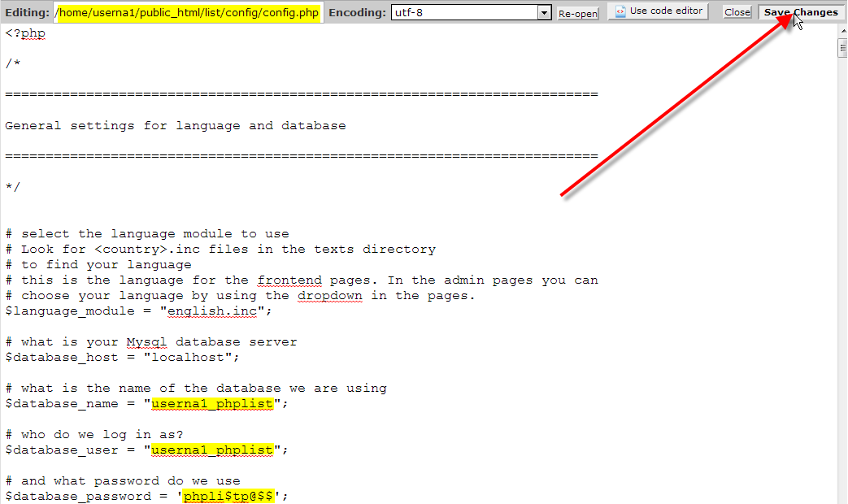Image resolution: width=848 pixels, height=504 pixels.
Task: Open the Encoding dropdown arrow
Action: [x=544, y=12]
